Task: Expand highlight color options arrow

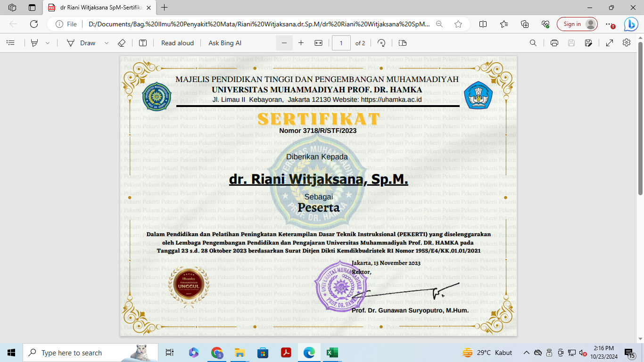Action: point(48,43)
